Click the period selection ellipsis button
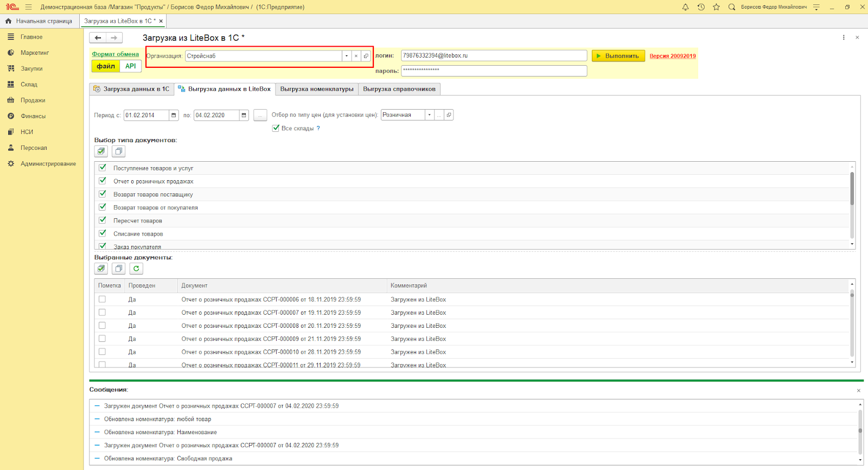 pyautogui.click(x=260, y=115)
